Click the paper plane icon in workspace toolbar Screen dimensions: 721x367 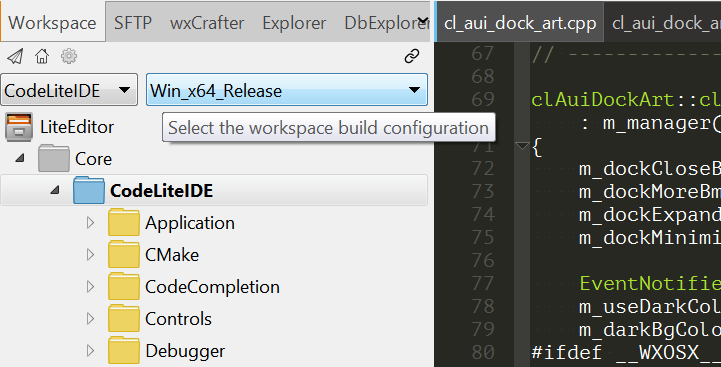[x=15, y=57]
